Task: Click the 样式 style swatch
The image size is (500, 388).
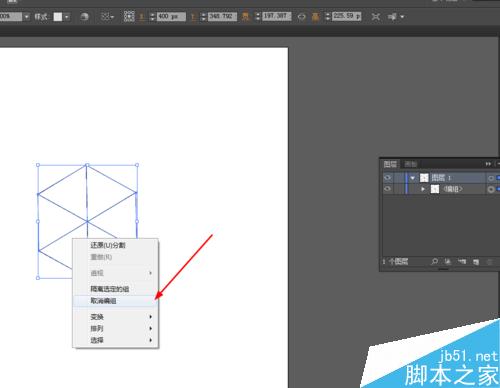Action: coord(58,17)
